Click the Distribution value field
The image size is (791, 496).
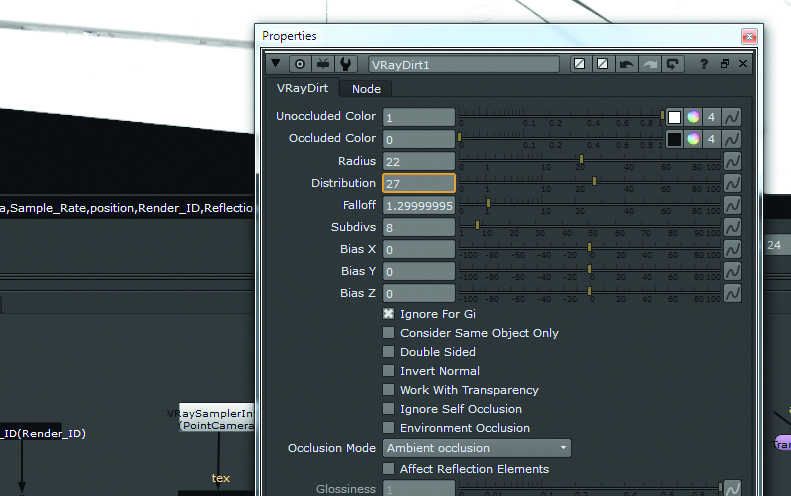point(419,183)
